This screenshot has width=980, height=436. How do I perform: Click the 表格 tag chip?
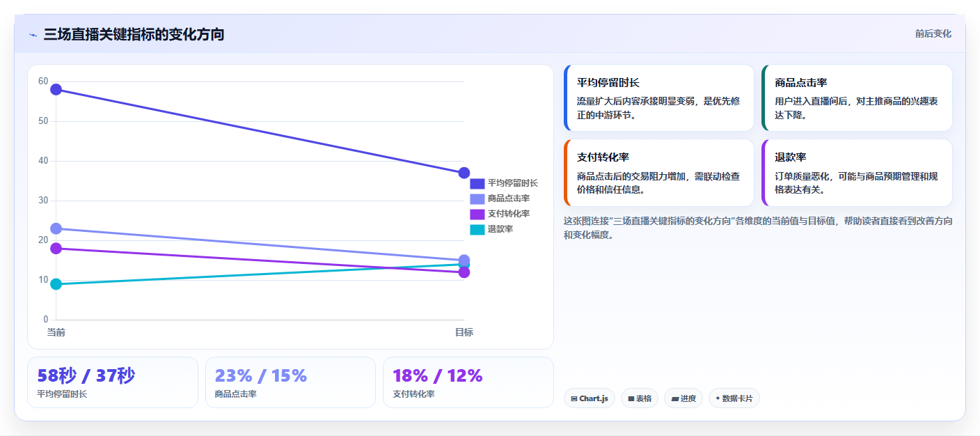click(x=640, y=398)
